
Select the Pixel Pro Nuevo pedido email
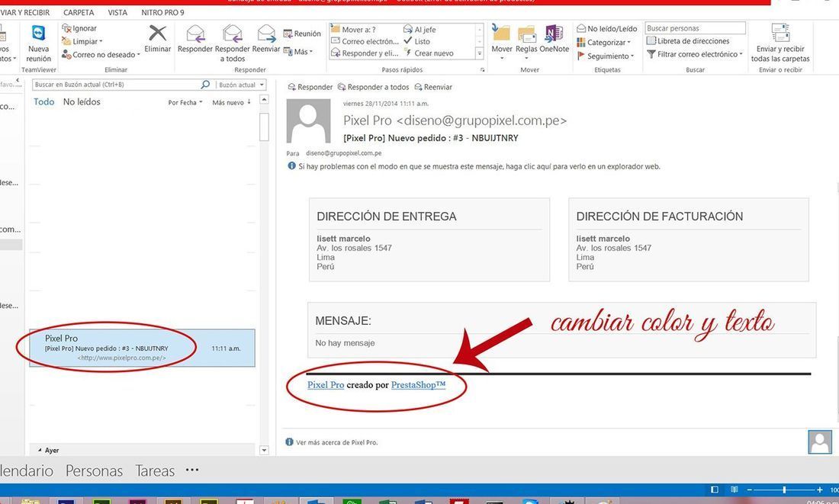click(x=142, y=348)
